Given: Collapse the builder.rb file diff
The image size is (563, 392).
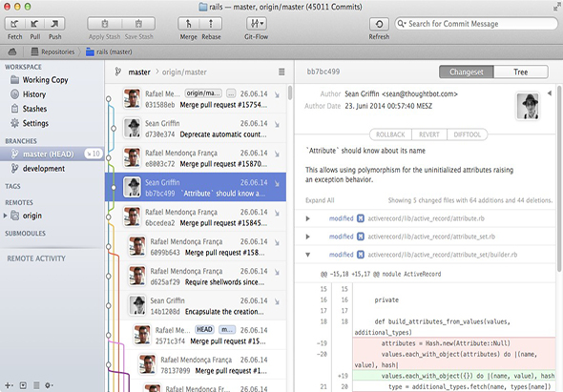Looking at the screenshot, I should pyautogui.click(x=307, y=255).
